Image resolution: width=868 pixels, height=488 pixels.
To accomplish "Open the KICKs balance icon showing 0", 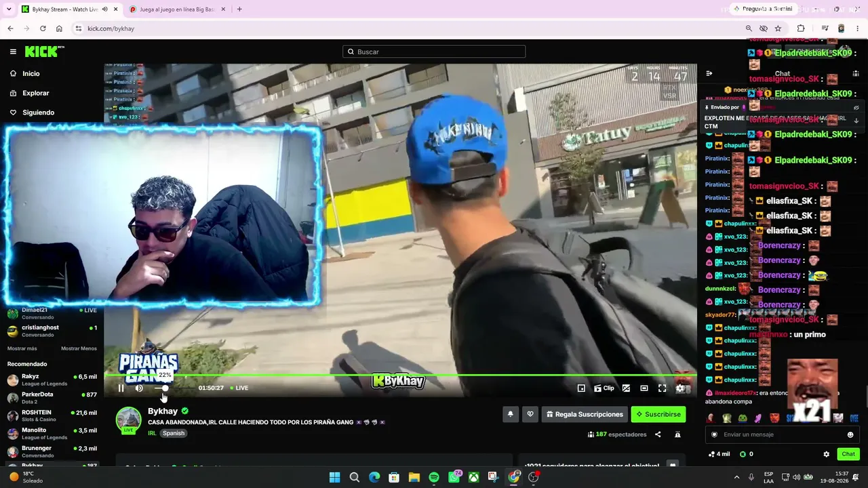I will [746, 454].
